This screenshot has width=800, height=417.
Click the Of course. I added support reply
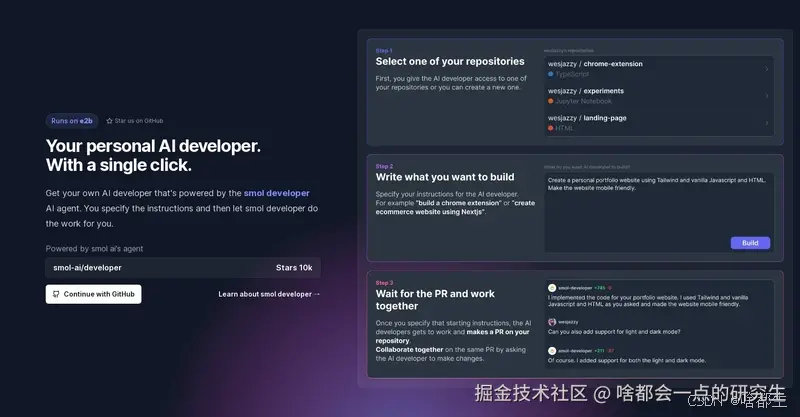627,360
